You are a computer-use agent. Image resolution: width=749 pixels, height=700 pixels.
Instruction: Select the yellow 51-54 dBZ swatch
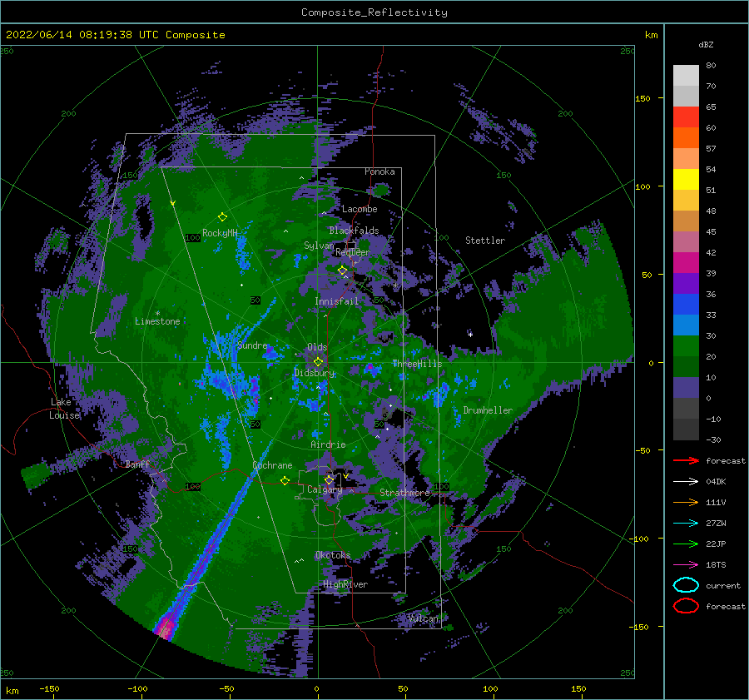[x=686, y=179]
